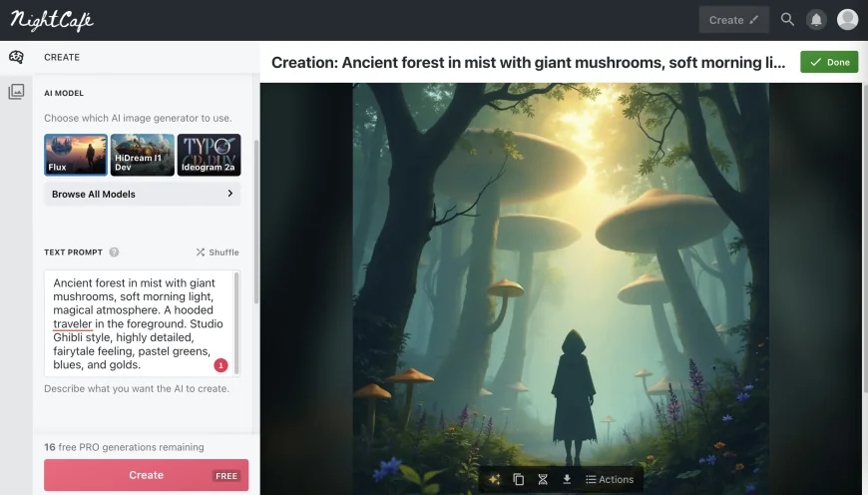Viewport: 868px width, 495px height.
Task: Click the green Done button
Action: click(x=828, y=62)
